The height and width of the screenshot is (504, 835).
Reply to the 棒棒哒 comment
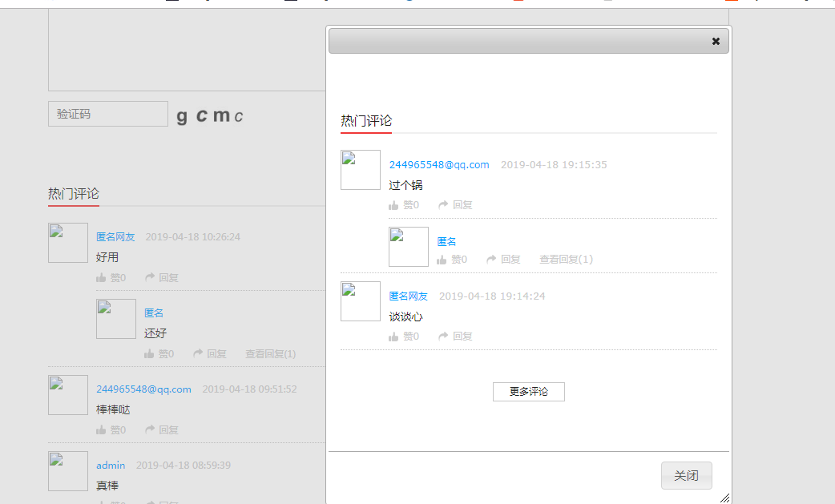click(x=162, y=430)
